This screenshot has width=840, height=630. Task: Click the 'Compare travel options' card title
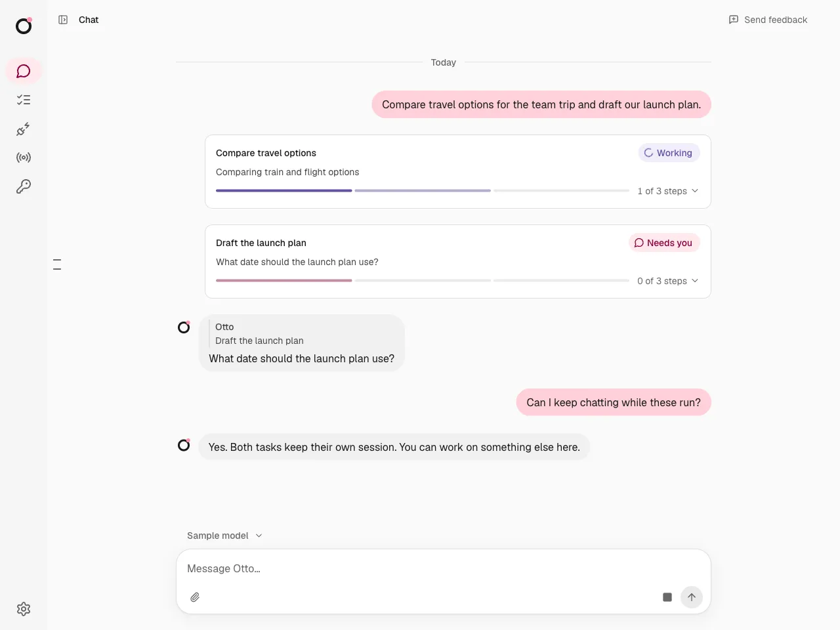pos(266,153)
